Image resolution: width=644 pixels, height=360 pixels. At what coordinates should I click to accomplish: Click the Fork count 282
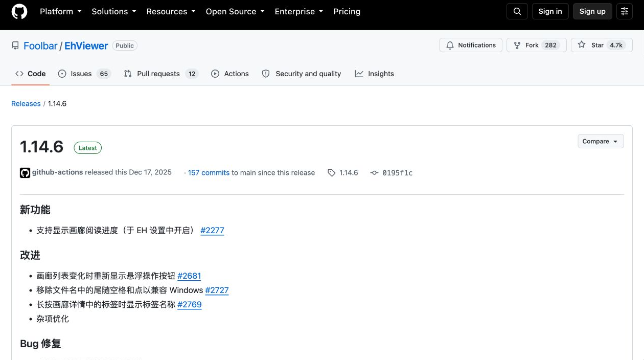[550, 45]
